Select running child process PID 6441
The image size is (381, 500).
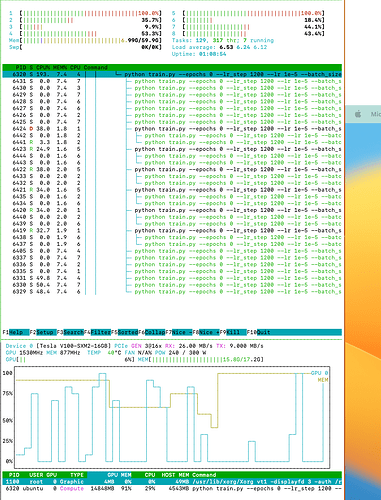[x=172, y=142]
